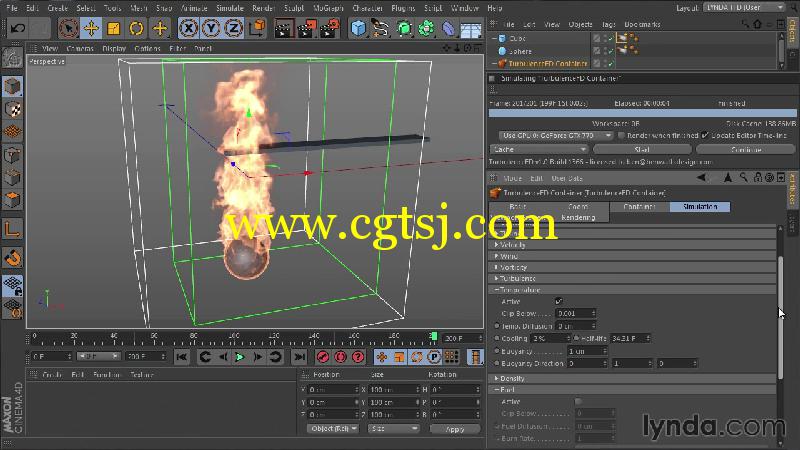
Task: Click the coordinate system cube icon
Action: tap(257, 28)
